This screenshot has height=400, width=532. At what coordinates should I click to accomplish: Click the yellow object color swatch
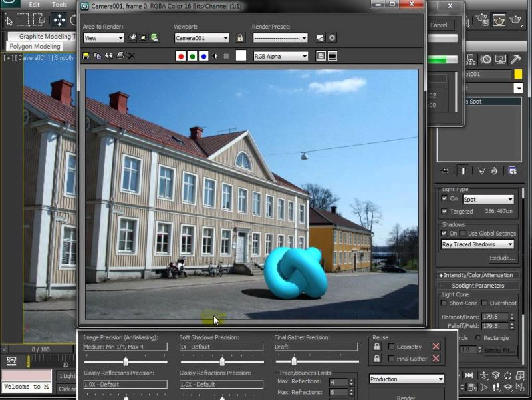518,74
